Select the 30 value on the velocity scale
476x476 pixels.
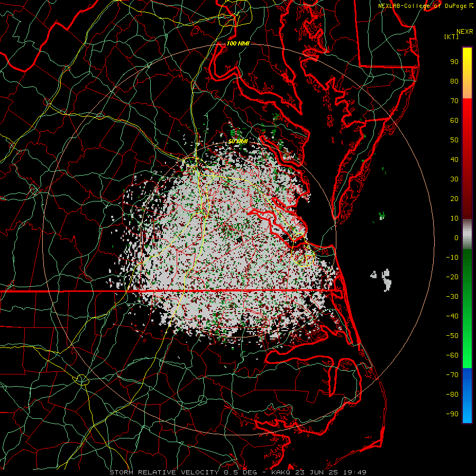click(x=454, y=179)
